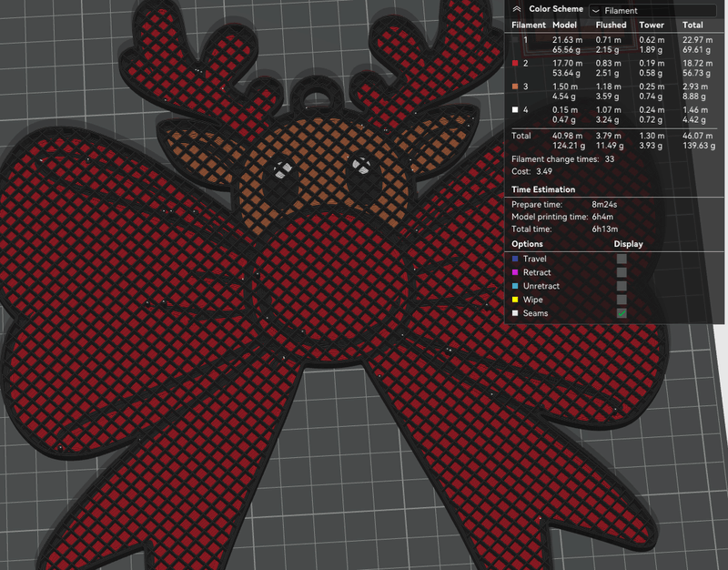This screenshot has height=570, width=728.
Task: Click the 65.56 g model weight value
Action: (566, 50)
